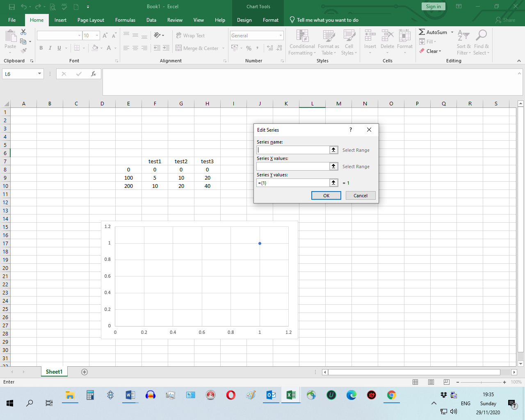Switch to the Data tab
This screenshot has height=420, width=525.
tap(151, 20)
